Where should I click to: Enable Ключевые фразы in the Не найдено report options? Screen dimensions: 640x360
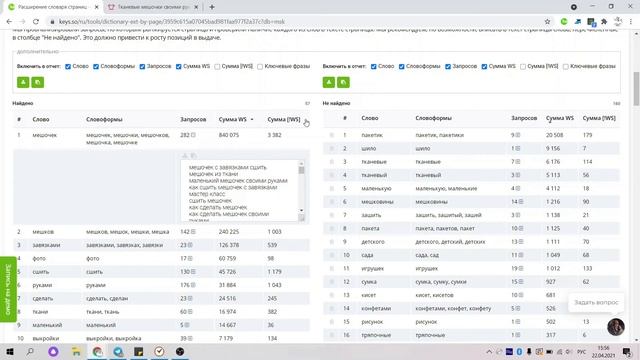[x=566, y=67]
